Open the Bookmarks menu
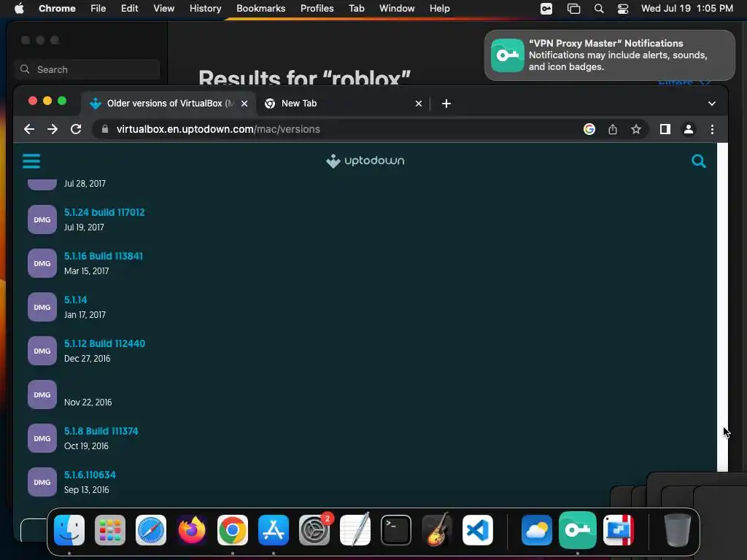The image size is (747, 560). click(x=260, y=9)
